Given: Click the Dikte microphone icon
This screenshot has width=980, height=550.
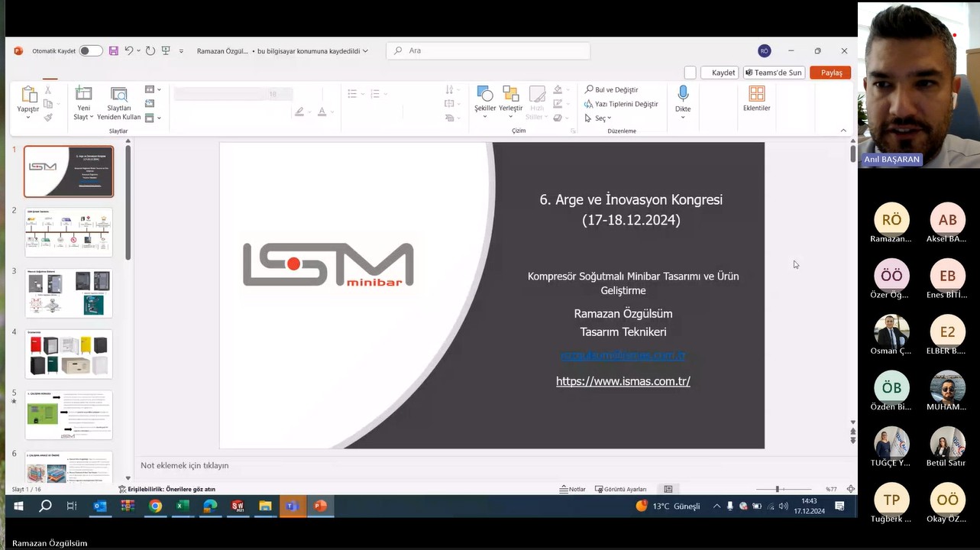Looking at the screenshot, I should 683,94.
